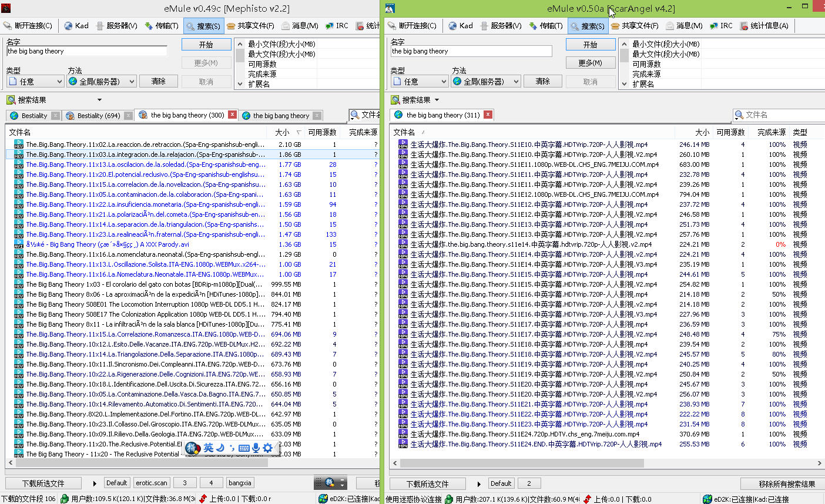Screen dimensions: 825x504
Task: Select 搜索 in the ScarAngel window toolbar
Action: tap(587, 25)
